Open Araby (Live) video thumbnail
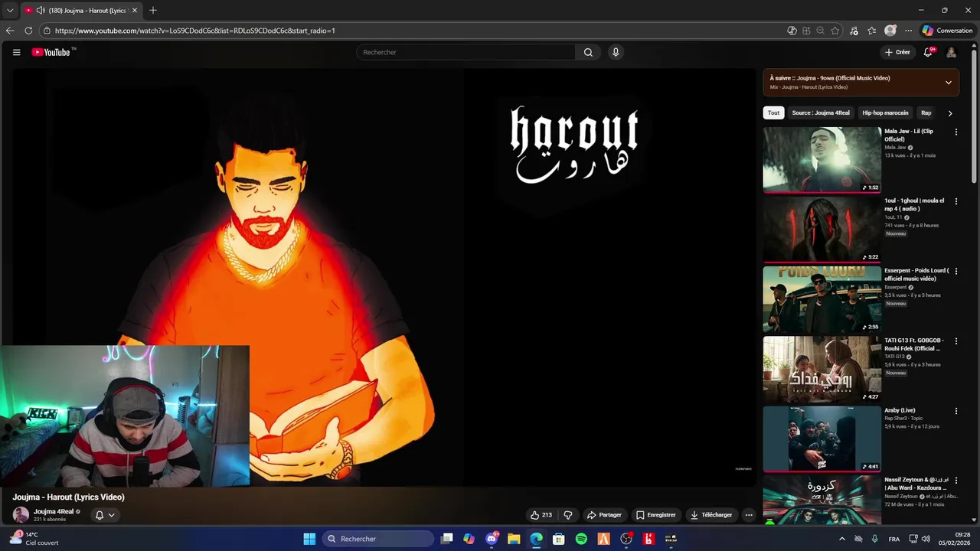 822,438
